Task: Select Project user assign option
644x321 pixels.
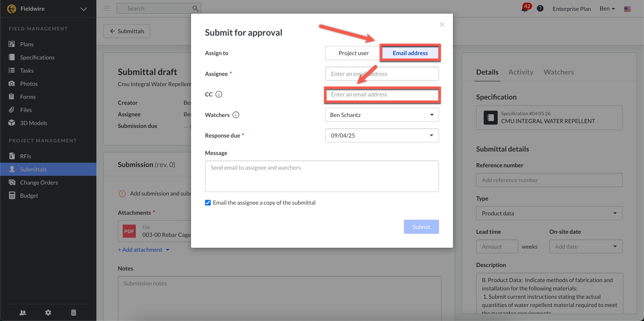Action: click(353, 53)
